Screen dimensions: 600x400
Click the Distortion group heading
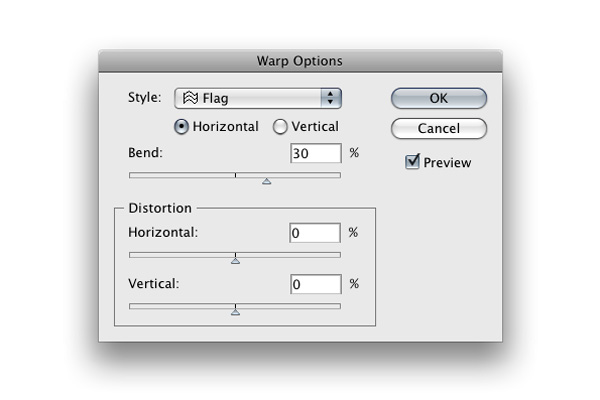pyautogui.click(x=160, y=208)
